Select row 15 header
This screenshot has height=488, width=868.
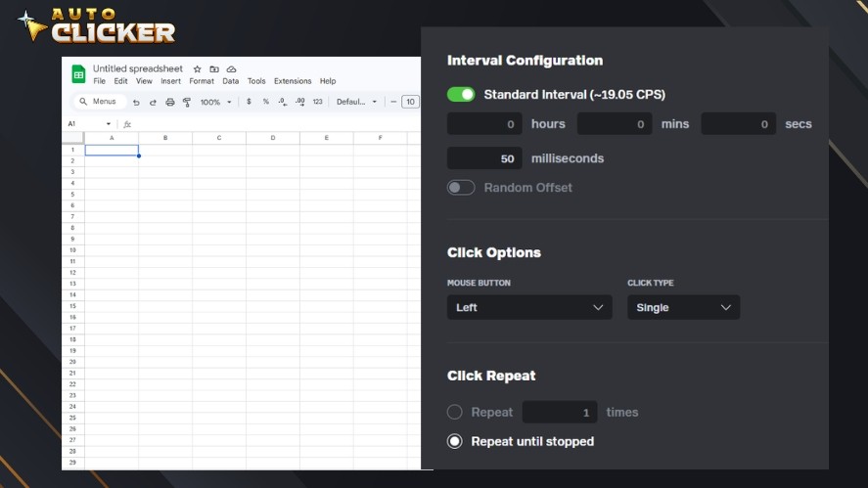pyautogui.click(x=72, y=306)
